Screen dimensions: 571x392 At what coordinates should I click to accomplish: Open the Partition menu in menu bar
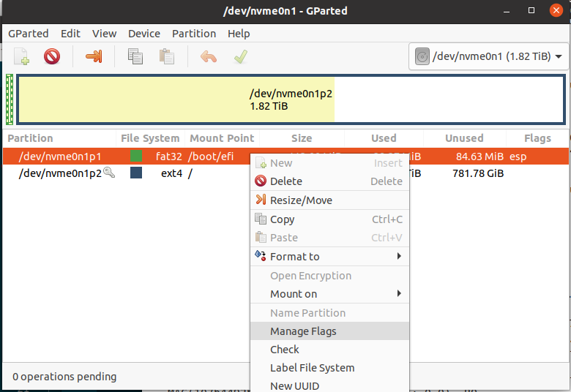click(193, 34)
